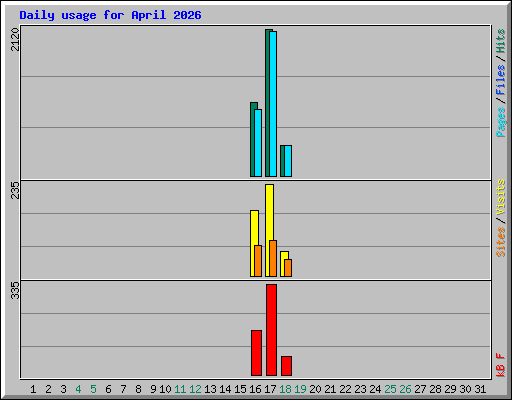This screenshot has width=512, height=400.
Task: Click day 31 on the x-axis
Action: click(480, 389)
